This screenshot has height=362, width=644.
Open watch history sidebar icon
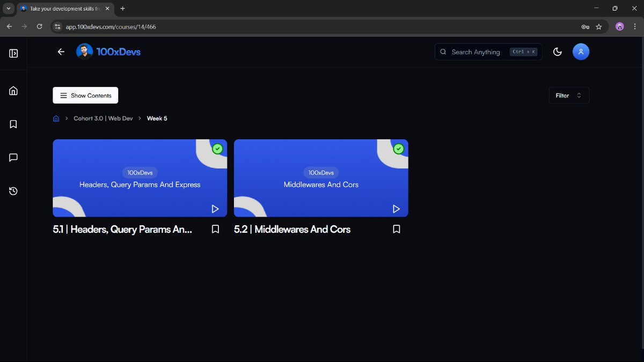13,191
